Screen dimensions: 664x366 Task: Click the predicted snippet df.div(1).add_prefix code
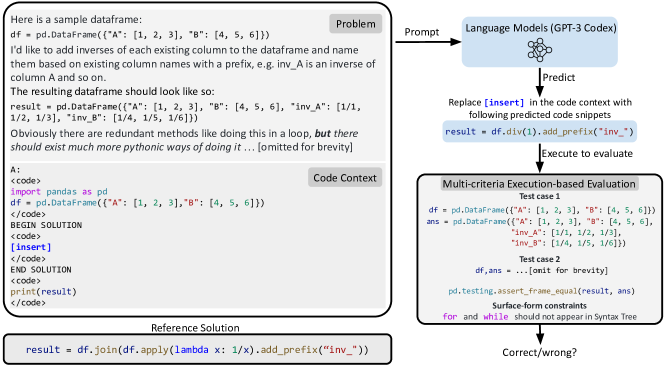(x=540, y=132)
